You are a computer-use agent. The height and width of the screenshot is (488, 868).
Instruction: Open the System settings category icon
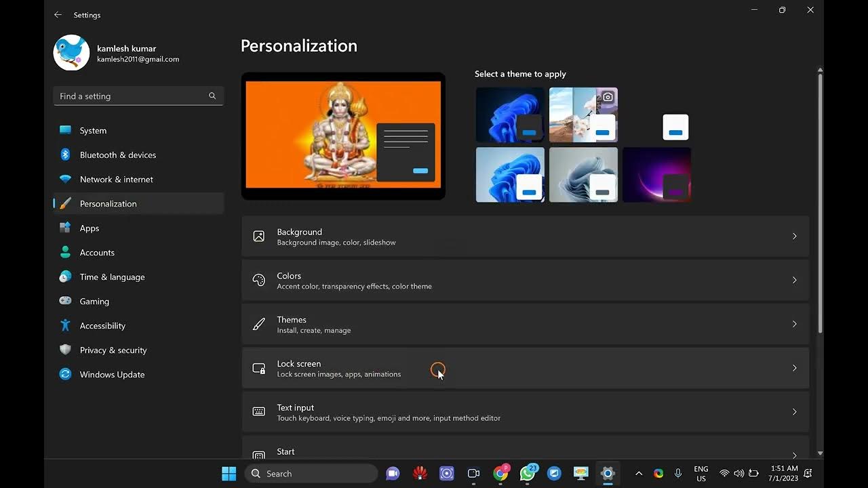(x=65, y=130)
